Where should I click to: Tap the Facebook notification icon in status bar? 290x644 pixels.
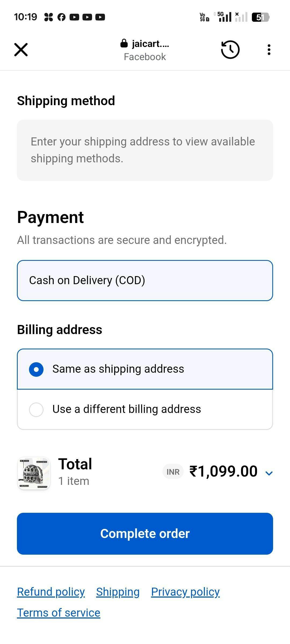pyautogui.click(x=61, y=17)
